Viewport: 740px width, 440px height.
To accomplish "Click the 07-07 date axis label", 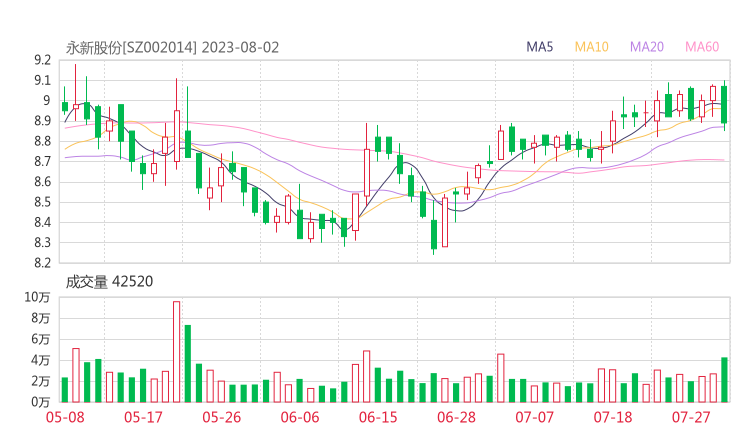I will tap(534, 417).
